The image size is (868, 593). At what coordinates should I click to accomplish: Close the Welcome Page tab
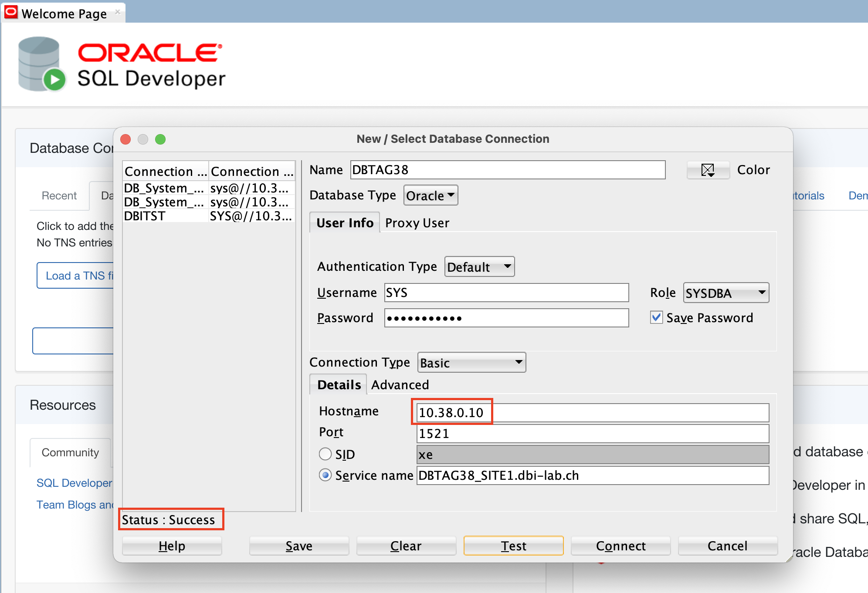point(118,12)
